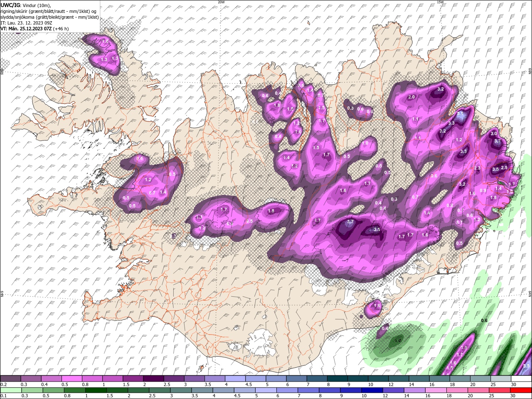Click the '3.0' snowfall value in the east
532x399 pixels.
(x=494, y=134)
